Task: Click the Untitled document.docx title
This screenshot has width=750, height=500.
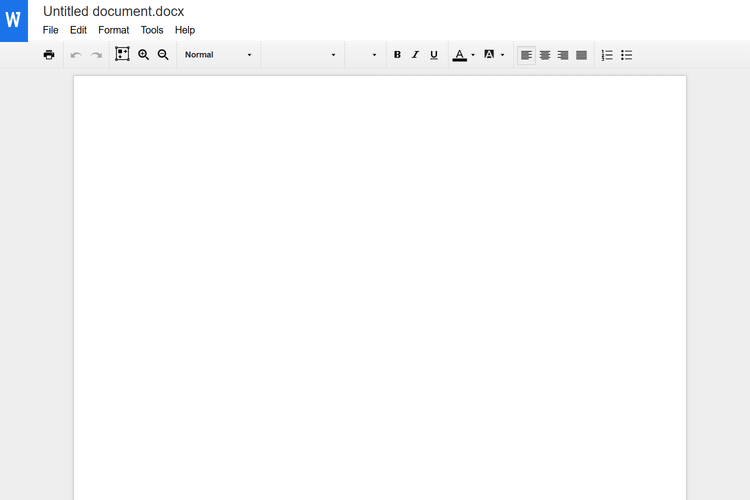Action: [x=113, y=11]
